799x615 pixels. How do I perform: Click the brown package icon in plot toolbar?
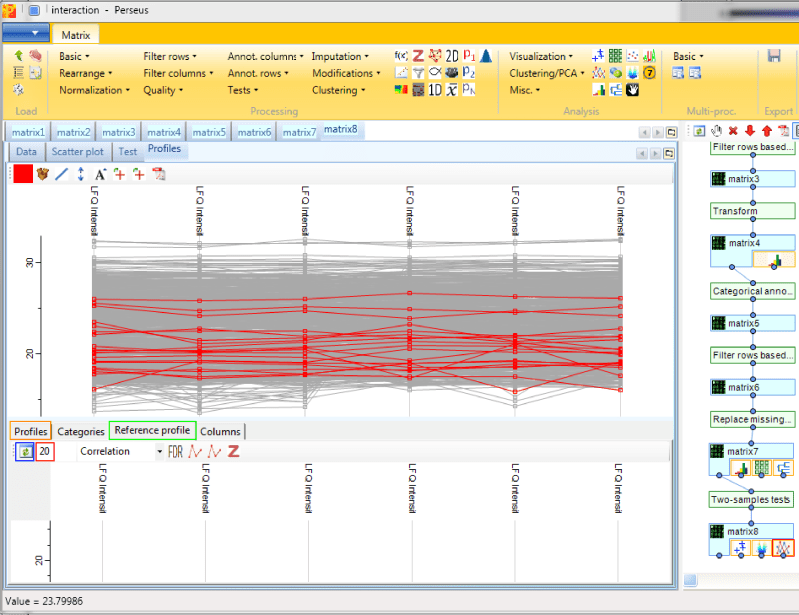click(42, 174)
